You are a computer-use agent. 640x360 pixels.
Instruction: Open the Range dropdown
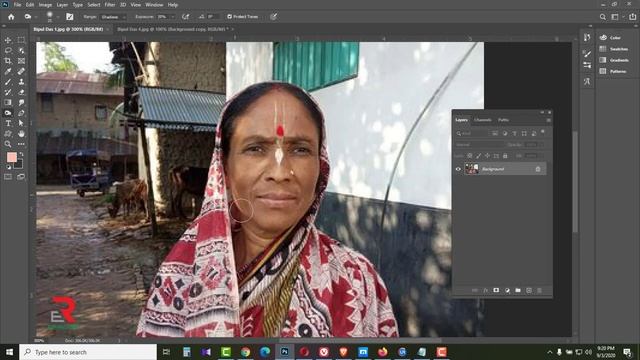pyautogui.click(x=113, y=17)
